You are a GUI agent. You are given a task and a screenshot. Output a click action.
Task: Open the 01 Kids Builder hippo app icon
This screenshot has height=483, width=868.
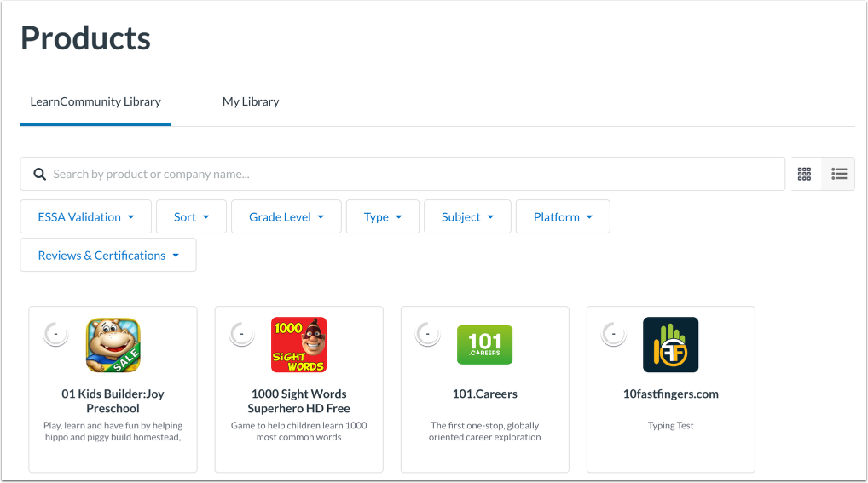point(113,345)
